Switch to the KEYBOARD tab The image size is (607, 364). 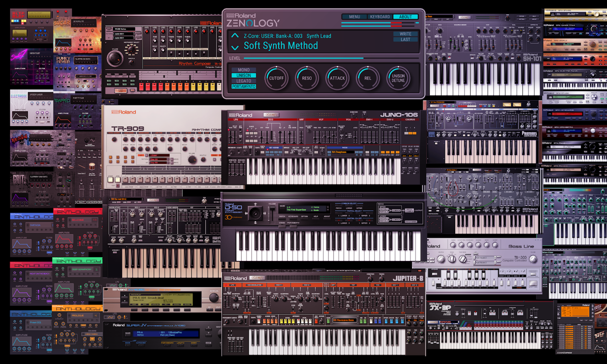click(380, 17)
